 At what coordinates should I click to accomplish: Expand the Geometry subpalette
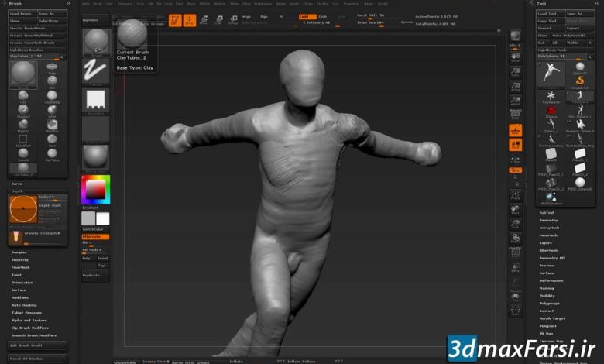click(x=548, y=220)
